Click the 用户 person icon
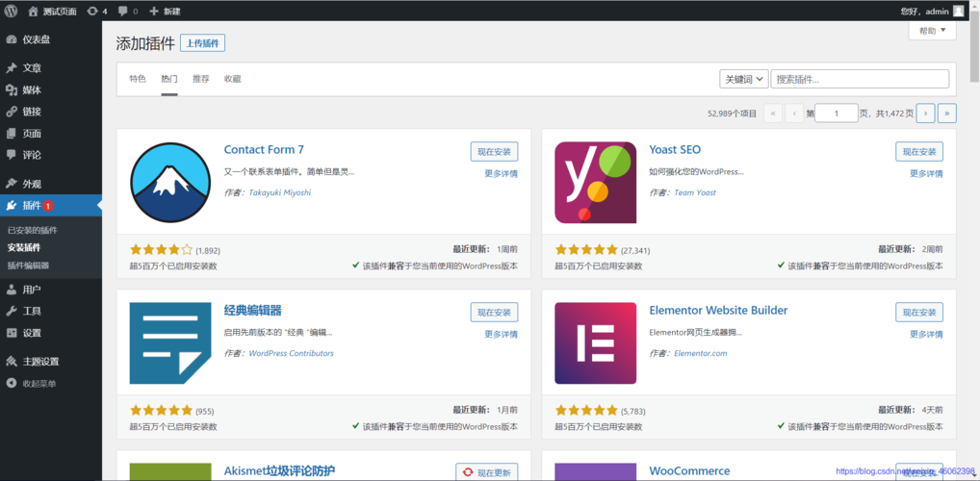Viewport: 980px width, 481px height. point(12,290)
